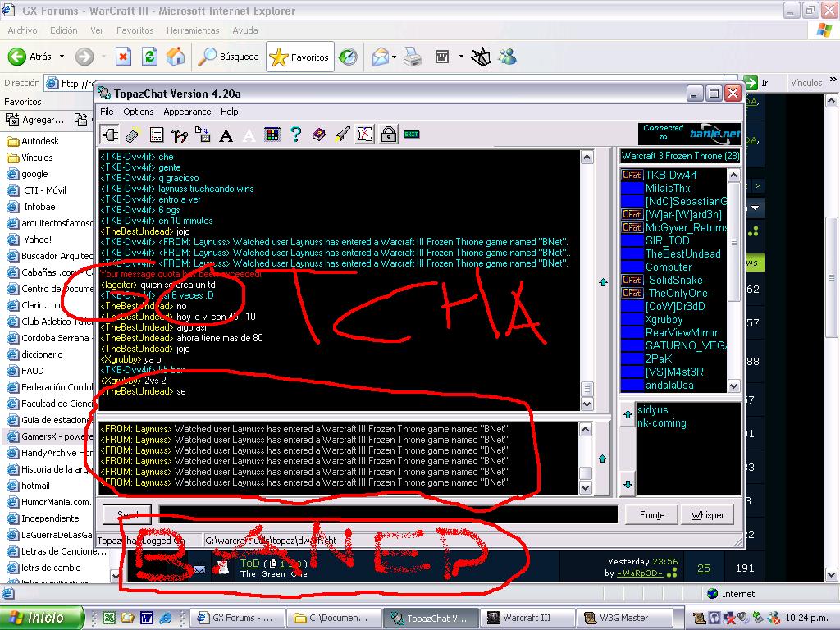This screenshot has height=630, width=840.
Task: Open the hammer and wrench settings icon
Action: click(x=180, y=135)
